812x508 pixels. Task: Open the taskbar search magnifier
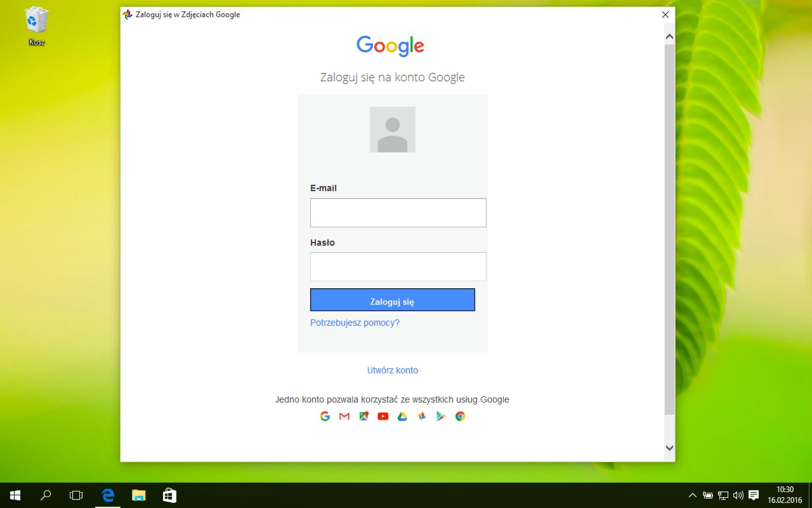[x=46, y=495]
